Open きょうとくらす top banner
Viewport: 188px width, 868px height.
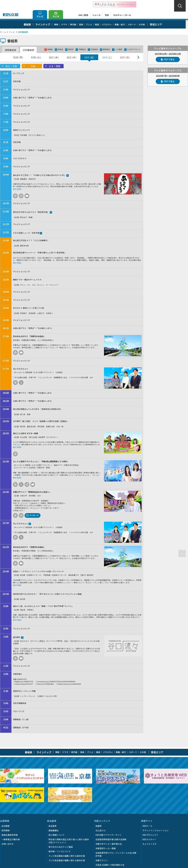[115, 4]
